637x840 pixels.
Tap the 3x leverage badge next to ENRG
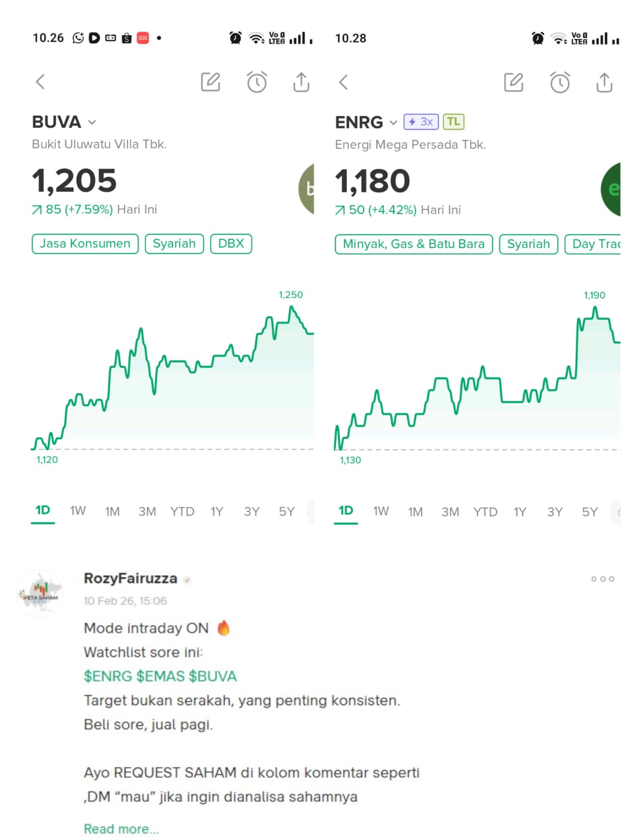click(421, 122)
